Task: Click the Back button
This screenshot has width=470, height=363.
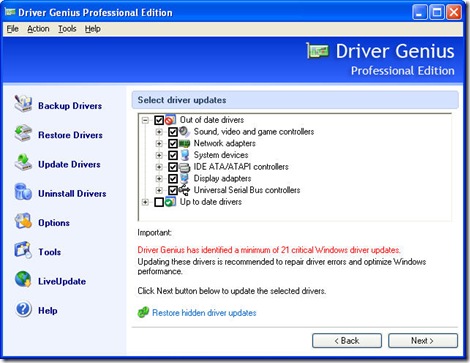Action: click(347, 341)
